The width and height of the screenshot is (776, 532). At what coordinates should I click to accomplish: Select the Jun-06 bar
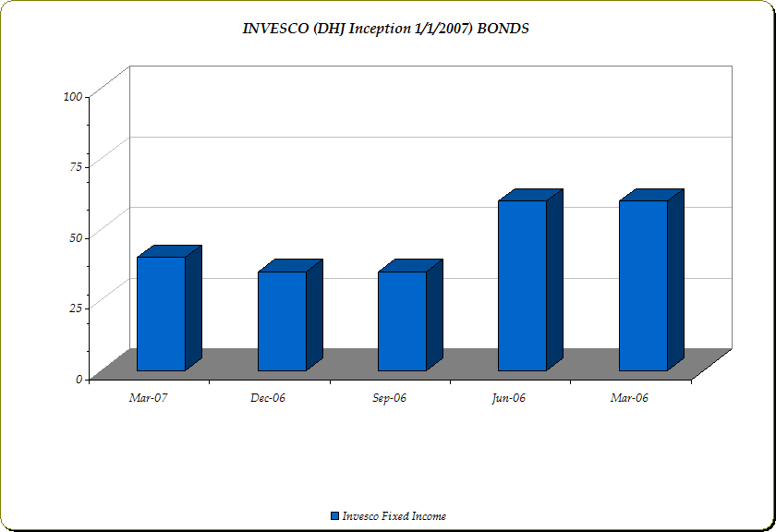point(530,280)
